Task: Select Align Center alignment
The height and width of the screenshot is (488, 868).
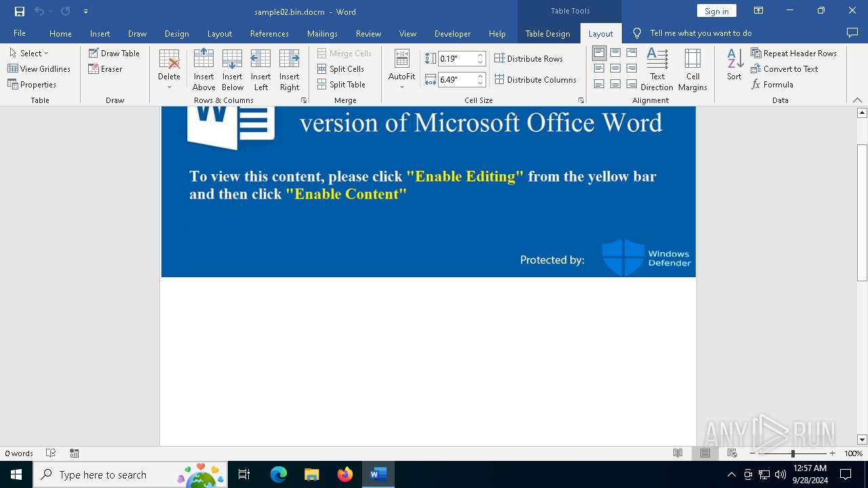Action: pyautogui.click(x=615, y=68)
